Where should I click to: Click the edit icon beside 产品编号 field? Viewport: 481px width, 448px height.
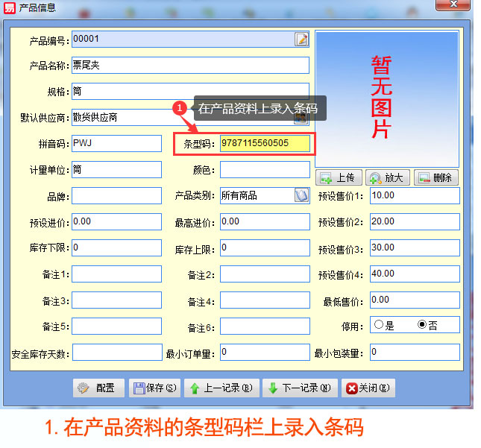coord(301,40)
